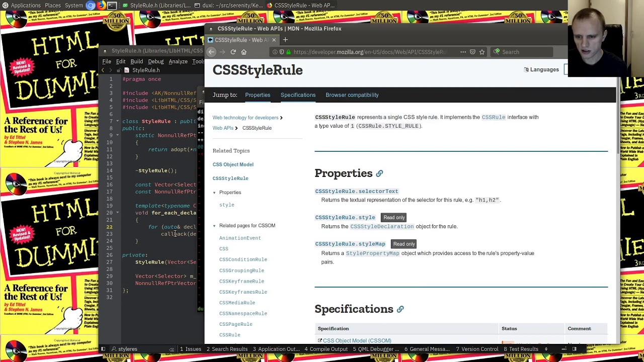Open CSSStyleRule.style property page
Image resolution: width=644 pixels, height=362 pixels.
point(345,217)
